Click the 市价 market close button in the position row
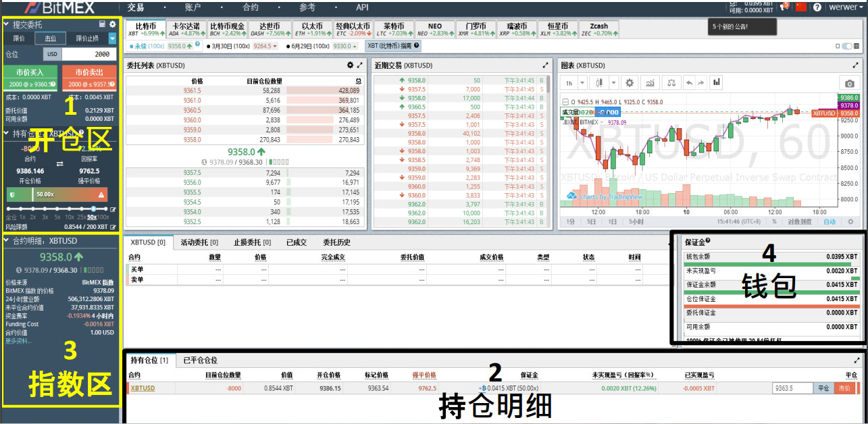Image resolution: width=868 pixels, height=424 pixels. (844, 388)
